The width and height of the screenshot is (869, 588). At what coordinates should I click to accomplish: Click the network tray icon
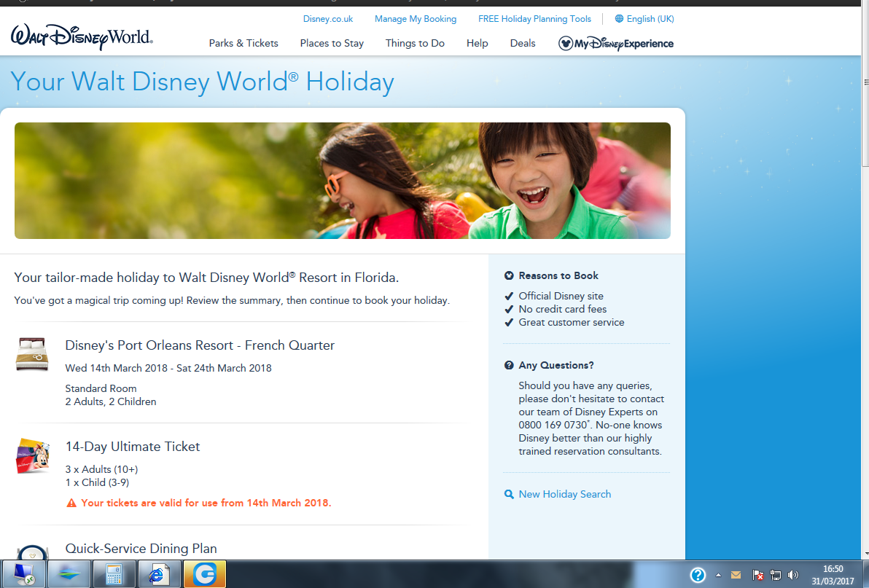click(776, 576)
